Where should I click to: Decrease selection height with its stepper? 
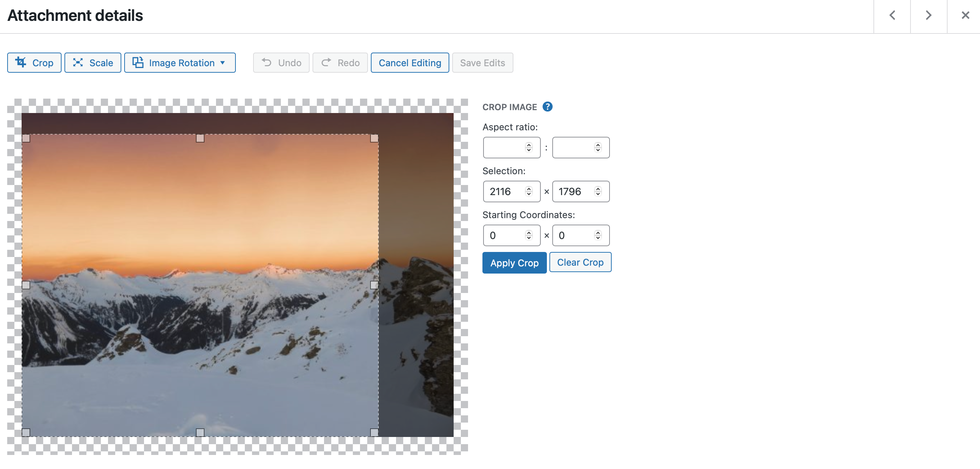click(597, 194)
